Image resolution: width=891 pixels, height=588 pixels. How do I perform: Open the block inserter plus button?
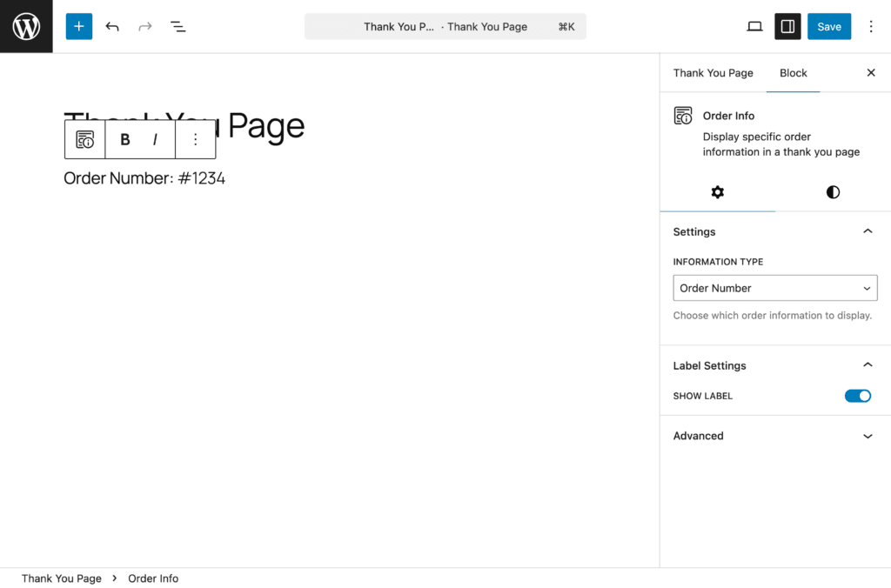click(78, 26)
